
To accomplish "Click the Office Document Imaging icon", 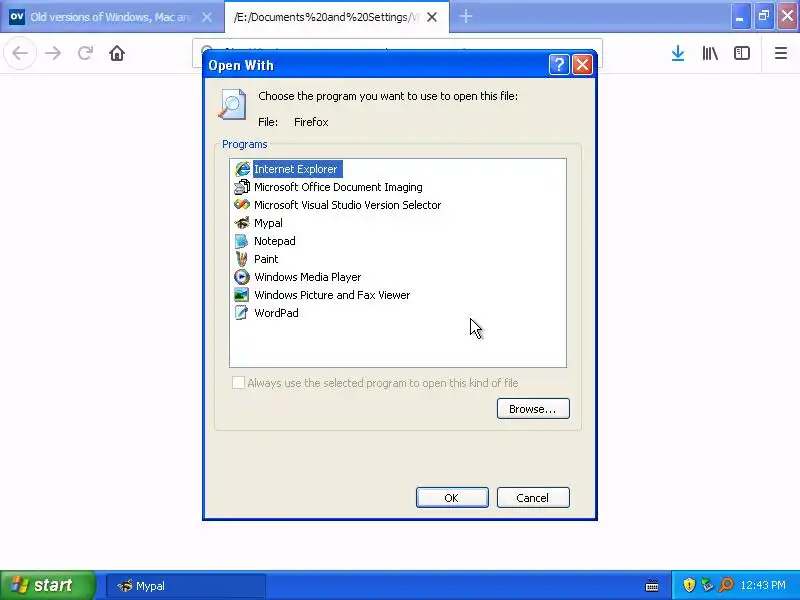I will tap(242, 187).
